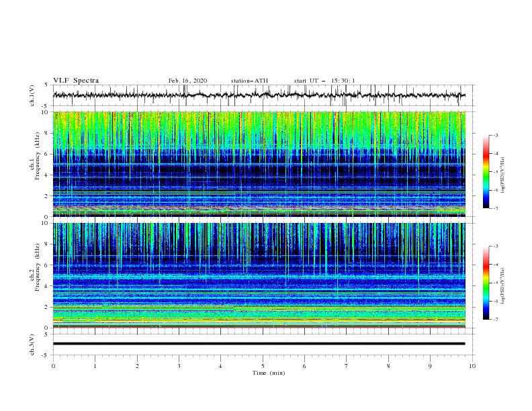Viewport: 532px width, 411px height.
Task: Click the ch.1 spectrogram color scale bar
Action: coord(486,172)
